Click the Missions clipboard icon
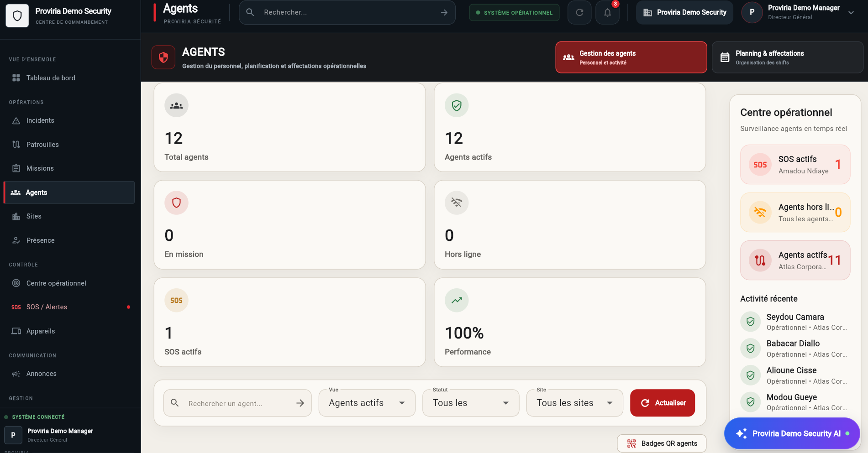868x453 pixels. 16,168
